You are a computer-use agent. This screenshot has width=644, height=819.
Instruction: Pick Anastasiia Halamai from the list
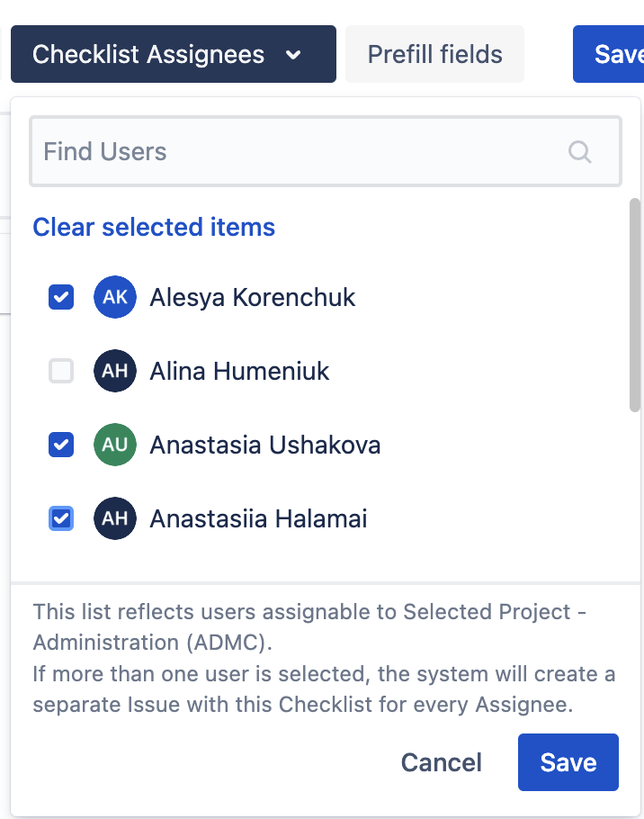click(x=258, y=518)
